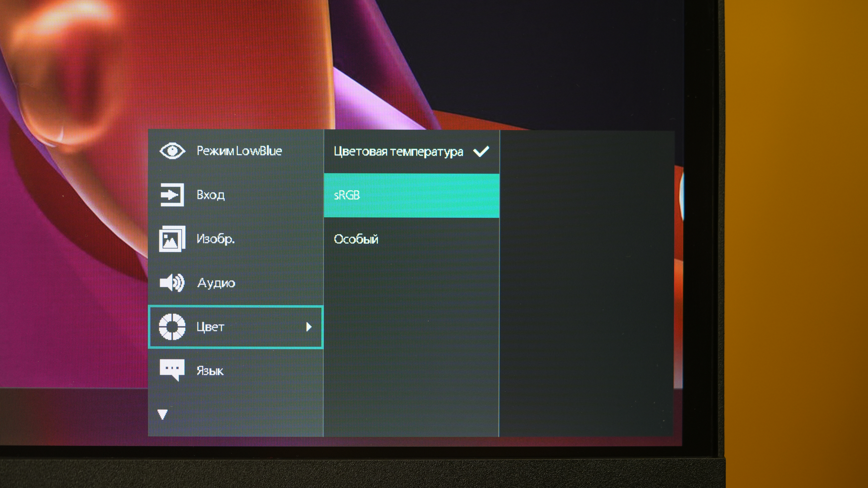The height and width of the screenshot is (488, 868).
Task: Click the checkmark beside Цветовая температура
Action: (481, 152)
